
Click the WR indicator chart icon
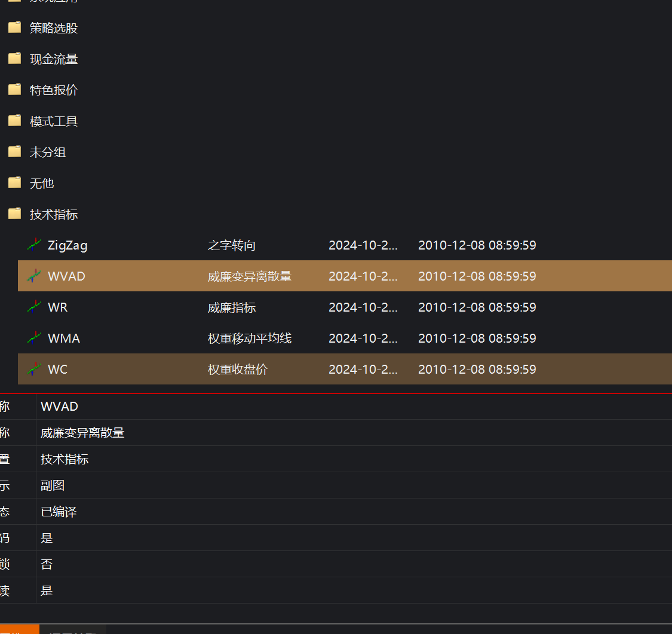[34, 307]
